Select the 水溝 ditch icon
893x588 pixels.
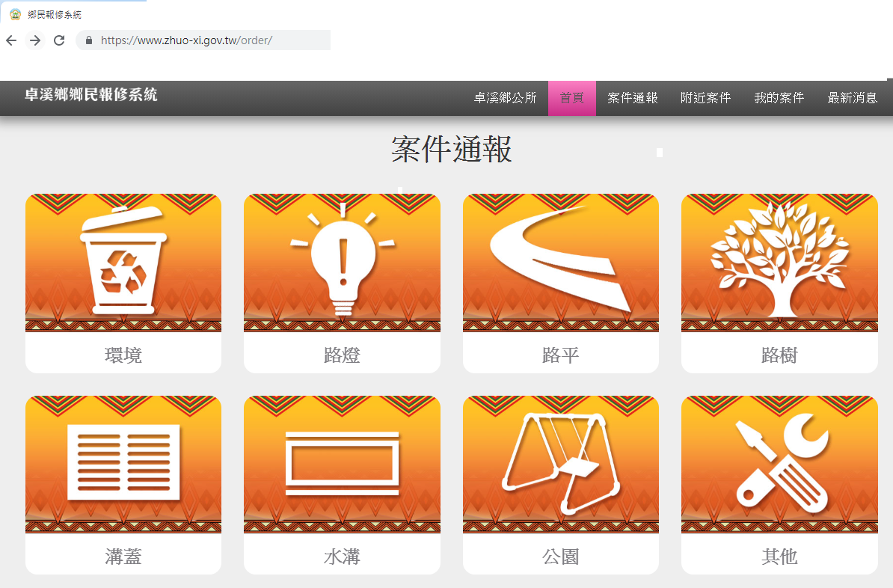pyautogui.click(x=343, y=463)
